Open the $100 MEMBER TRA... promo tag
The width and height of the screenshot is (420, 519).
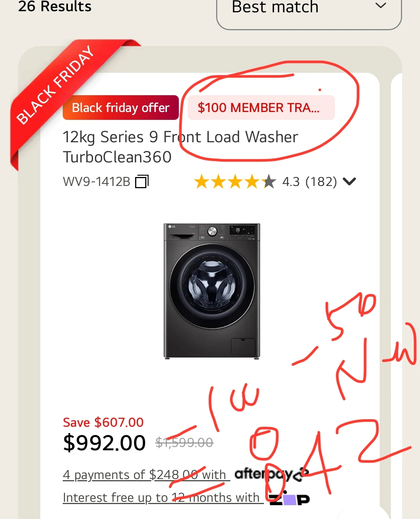coord(261,108)
